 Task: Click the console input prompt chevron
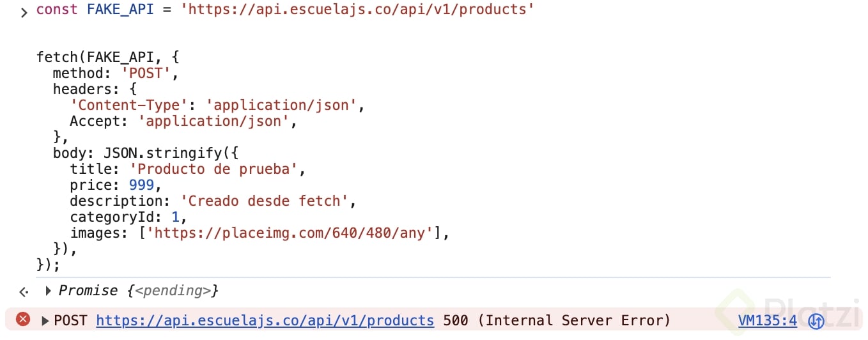[x=24, y=12]
